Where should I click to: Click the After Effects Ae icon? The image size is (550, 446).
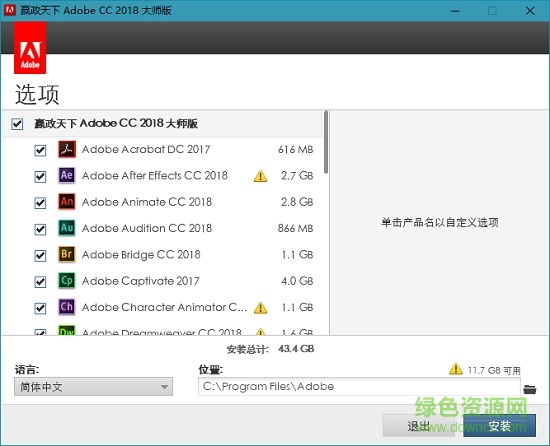[x=67, y=175]
